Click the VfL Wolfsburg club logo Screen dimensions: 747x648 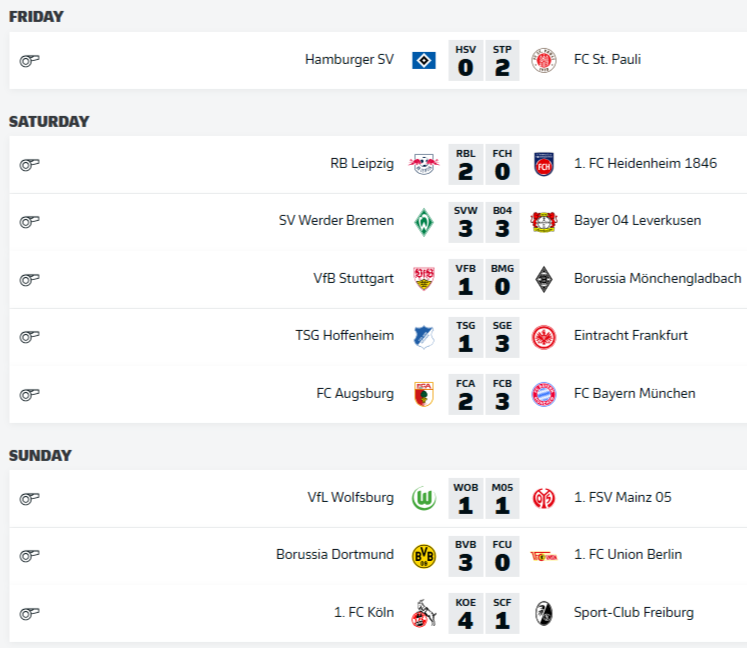(x=424, y=498)
